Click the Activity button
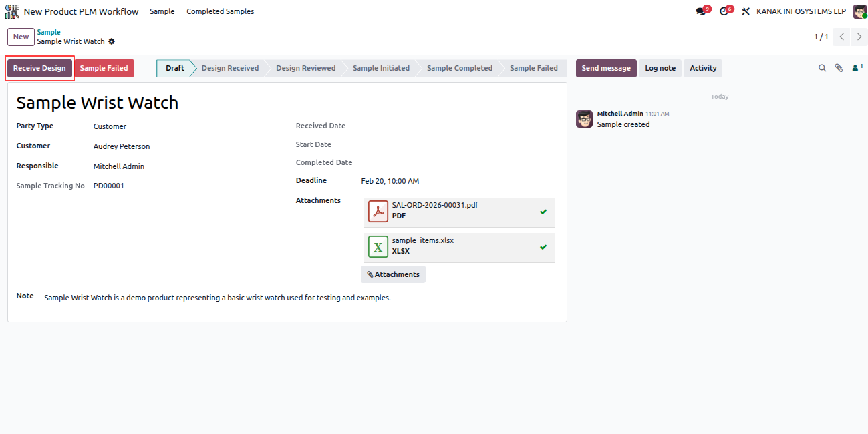This screenshot has width=868, height=434. pyautogui.click(x=703, y=68)
